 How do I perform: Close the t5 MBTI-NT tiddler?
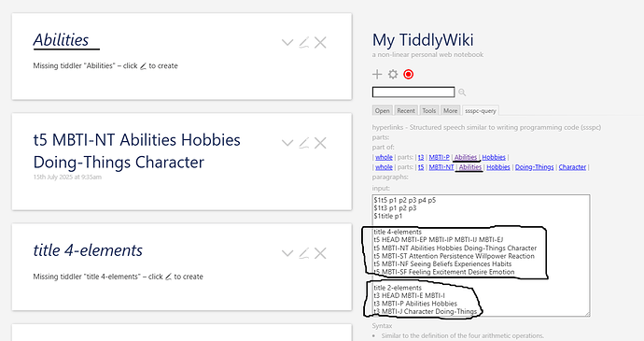pos(320,143)
